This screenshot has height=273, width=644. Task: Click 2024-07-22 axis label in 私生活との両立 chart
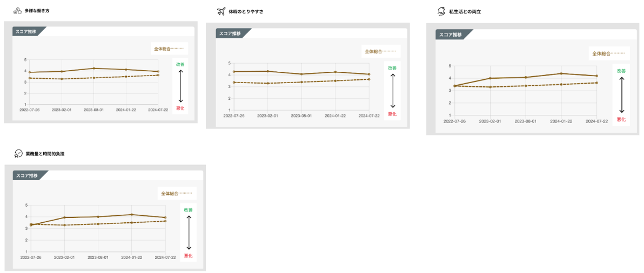597,121
